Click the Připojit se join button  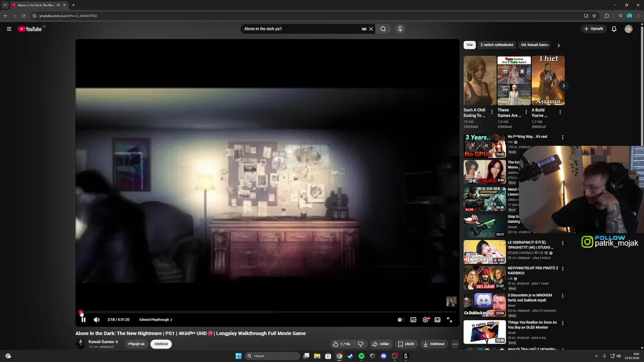click(x=136, y=344)
